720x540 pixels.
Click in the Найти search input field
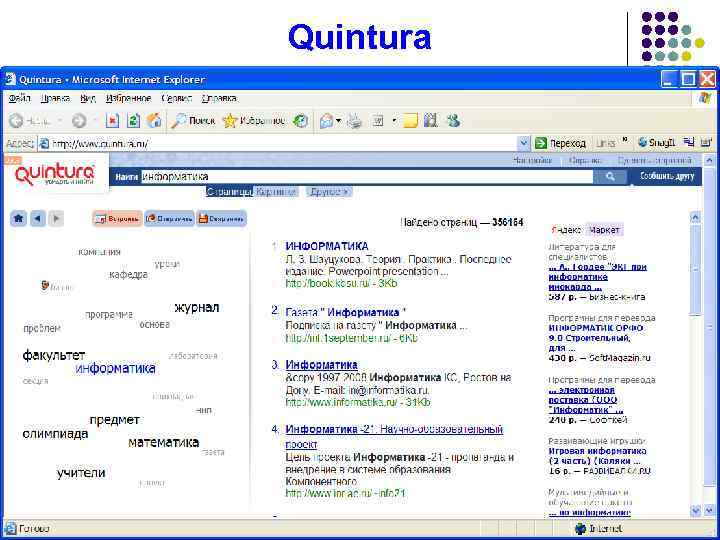[366, 176]
